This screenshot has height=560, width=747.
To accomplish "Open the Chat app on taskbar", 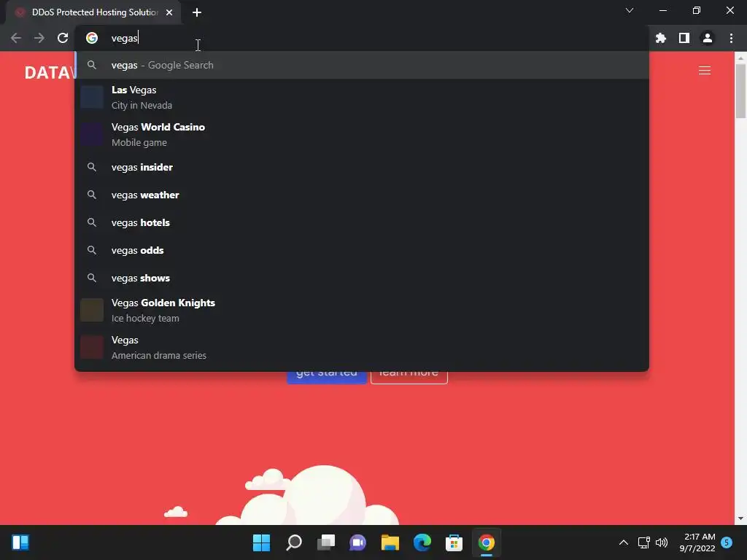I will 357,542.
